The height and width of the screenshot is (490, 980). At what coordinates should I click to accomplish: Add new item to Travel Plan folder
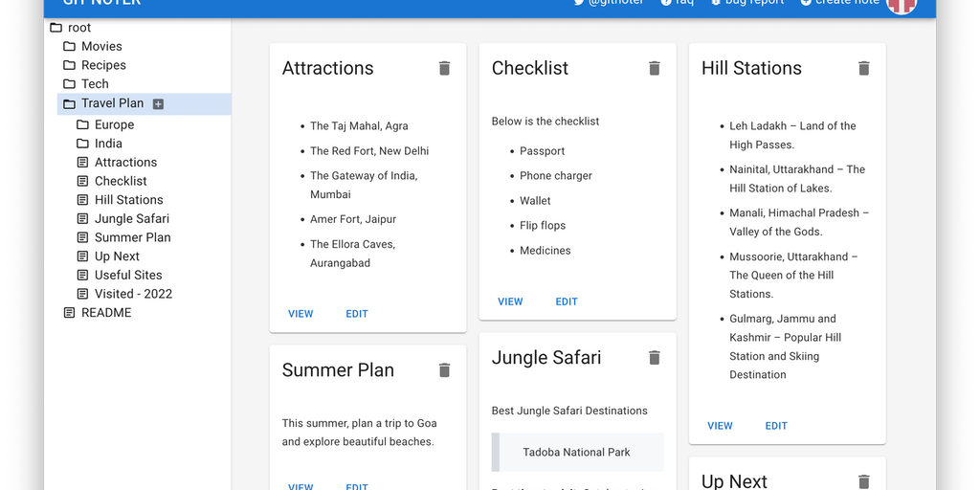pos(159,103)
